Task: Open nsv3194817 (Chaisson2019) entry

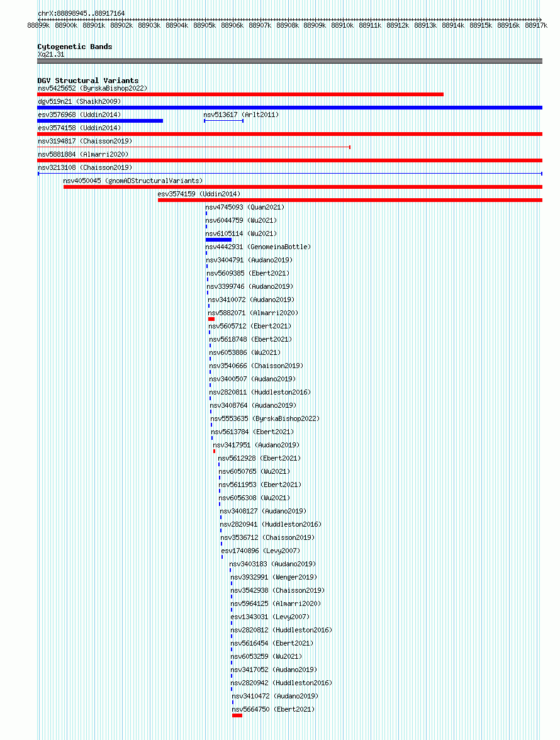Action: click(85, 141)
